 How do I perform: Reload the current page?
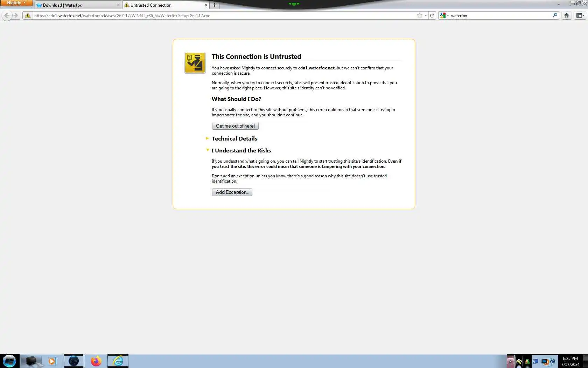[432, 15]
